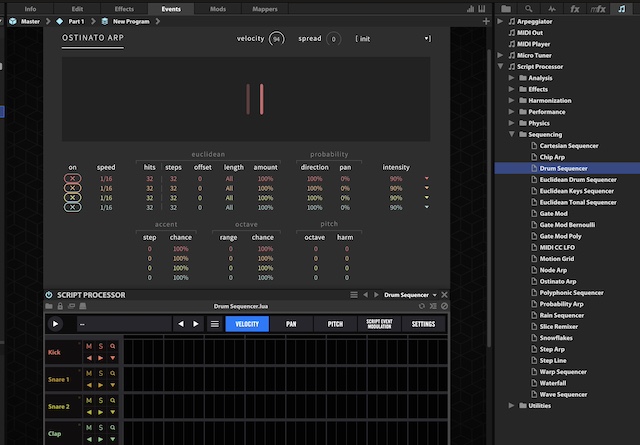Image resolution: width=640 pixels, height=445 pixels.
Task: Toggle the fourth row on switch
Action: (72, 207)
